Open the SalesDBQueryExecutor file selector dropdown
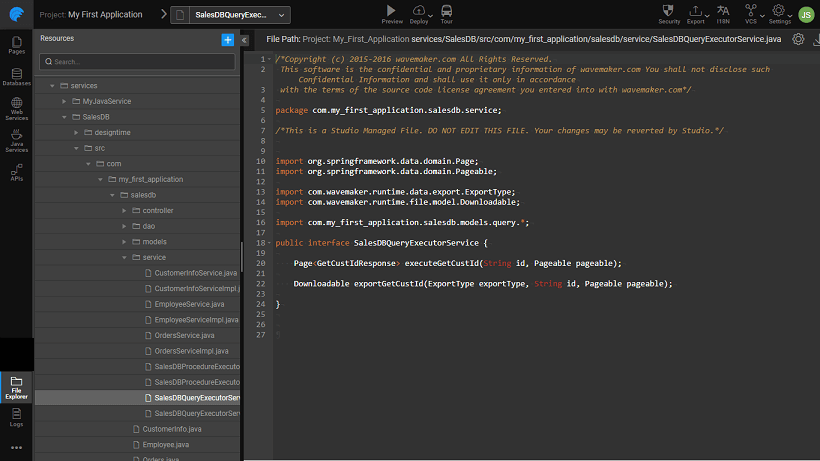820x461 pixels. [x=231, y=15]
